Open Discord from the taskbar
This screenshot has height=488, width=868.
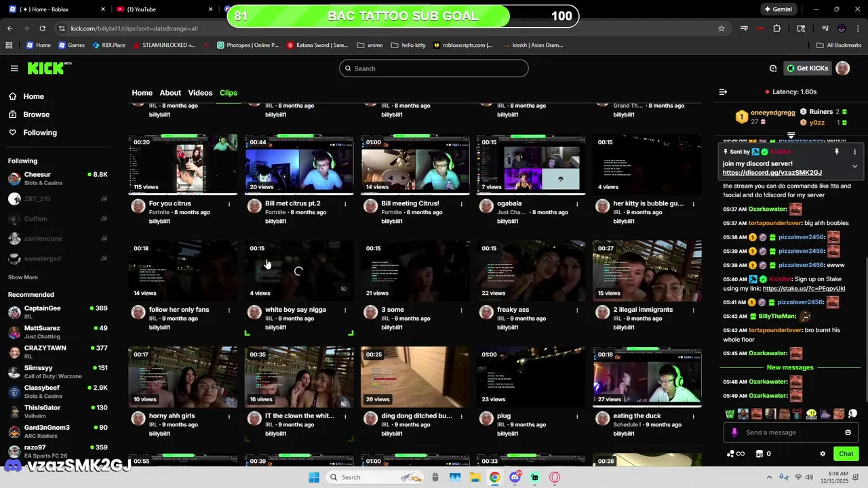tap(515, 477)
